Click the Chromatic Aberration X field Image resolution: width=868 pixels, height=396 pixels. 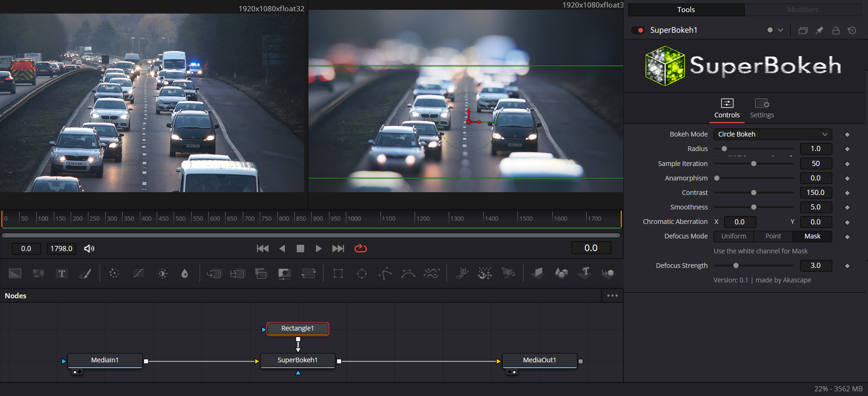pyautogui.click(x=740, y=222)
